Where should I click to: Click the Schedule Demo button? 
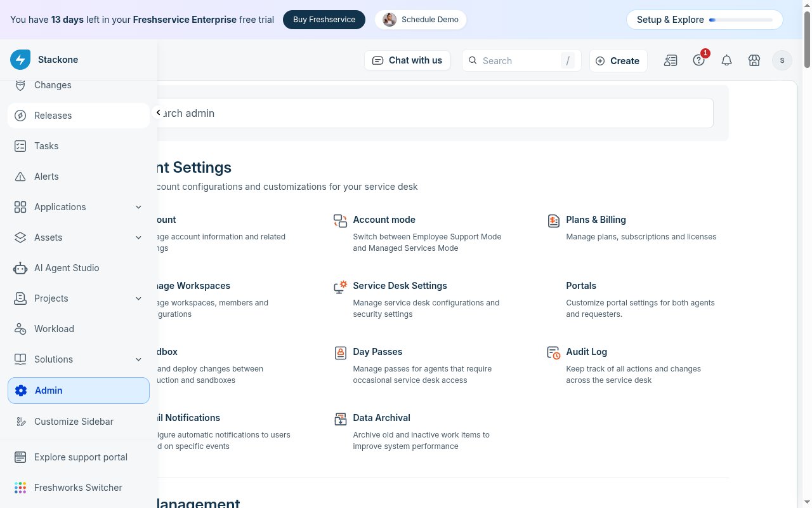[421, 20]
